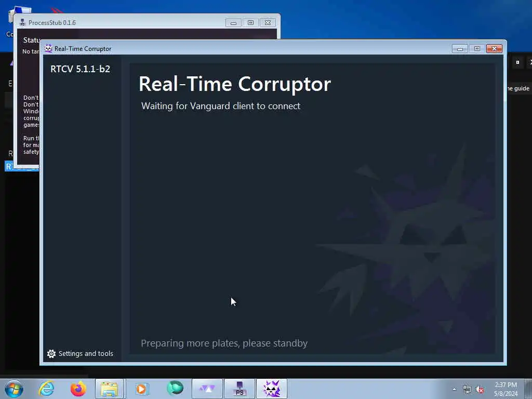Image resolution: width=532 pixels, height=399 pixels.
Task: Minimize the ProcessStub window
Action: (x=233, y=23)
